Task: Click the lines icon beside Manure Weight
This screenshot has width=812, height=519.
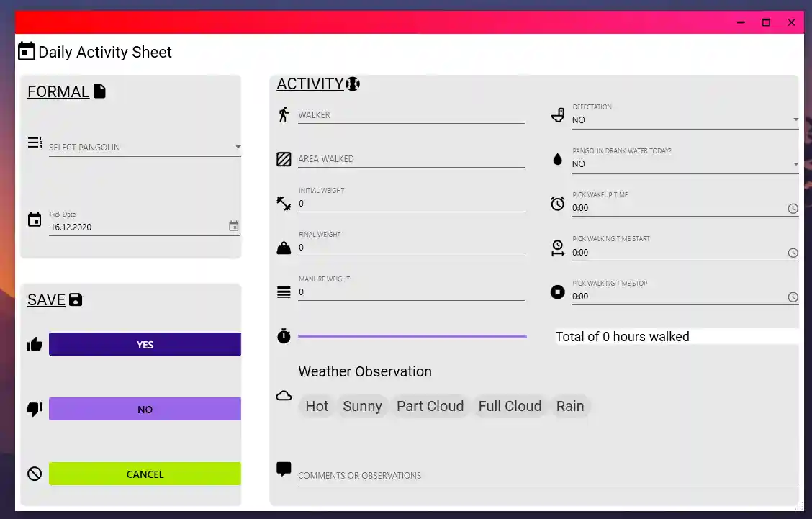Action: [x=284, y=292]
